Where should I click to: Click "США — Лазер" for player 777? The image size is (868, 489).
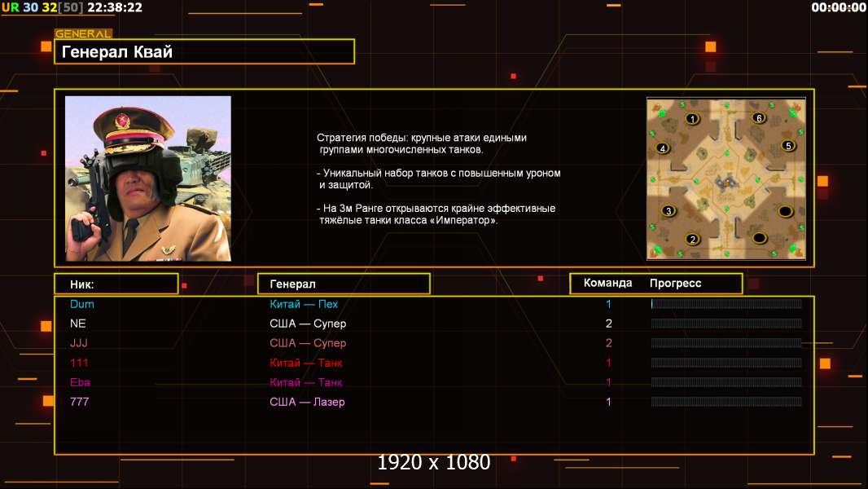(308, 402)
